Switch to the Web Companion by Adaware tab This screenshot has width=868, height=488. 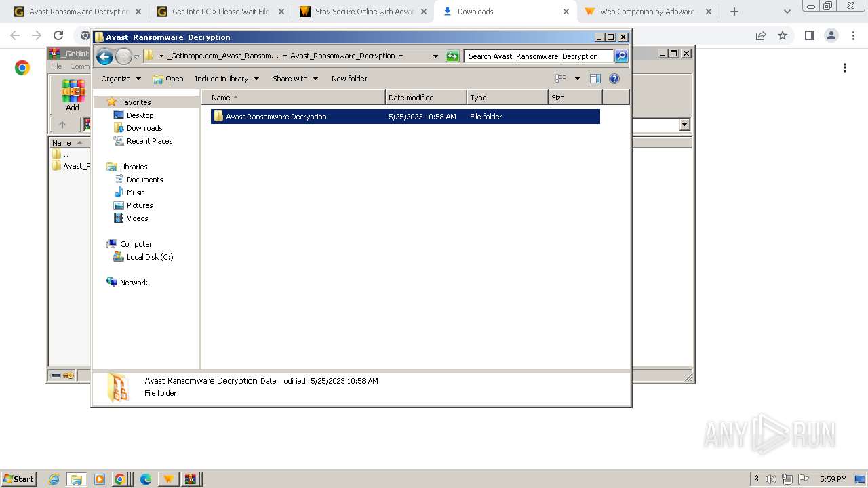(648, 12)
